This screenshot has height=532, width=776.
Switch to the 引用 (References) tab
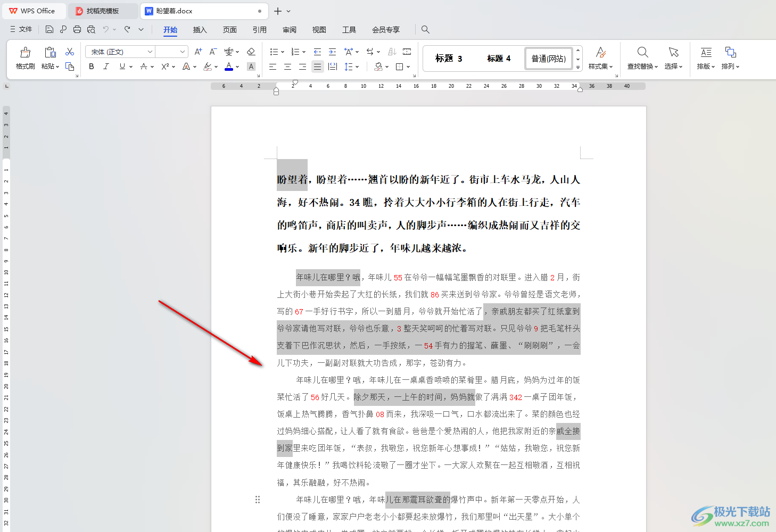260,30
